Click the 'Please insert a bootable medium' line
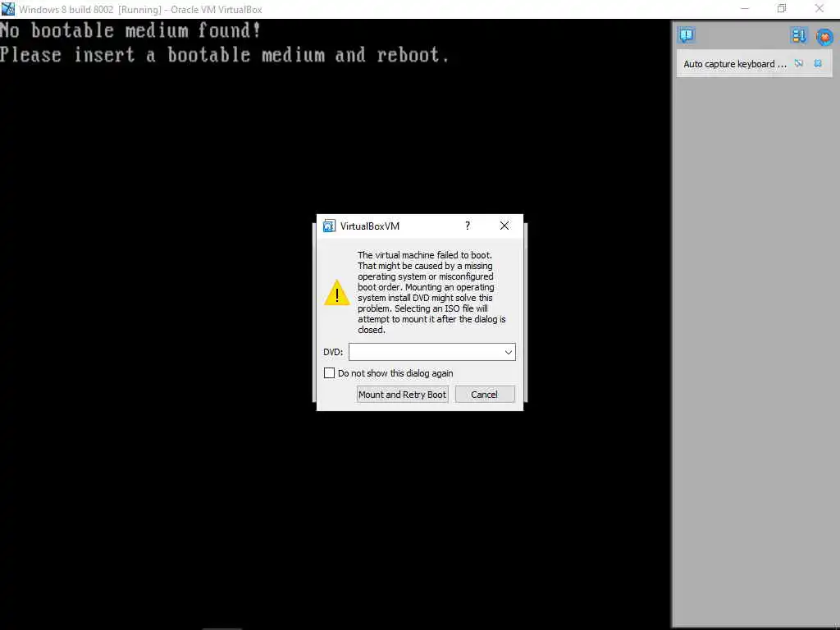Screen dimensions: 840x630 225,55
